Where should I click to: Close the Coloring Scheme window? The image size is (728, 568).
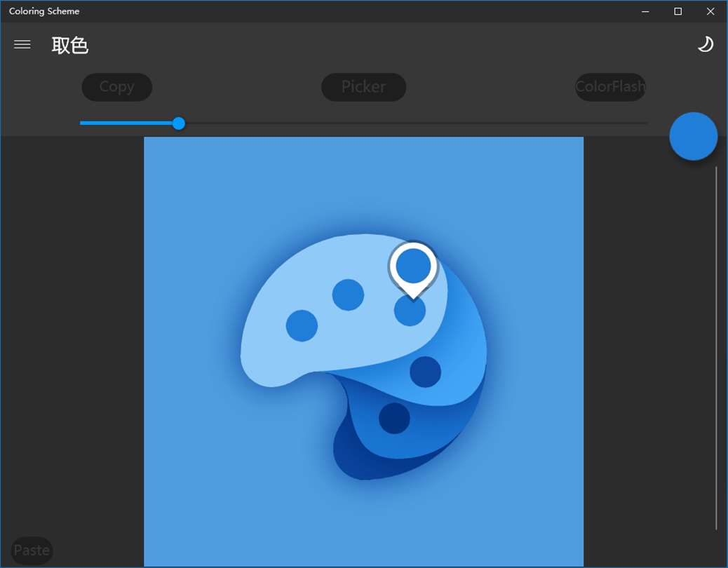pyautogui.click(x=710, y=11)
